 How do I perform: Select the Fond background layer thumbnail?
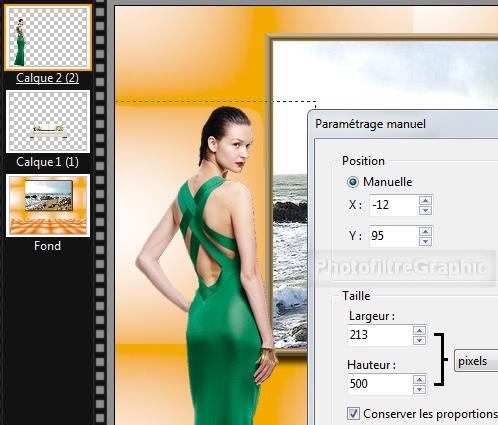48,205
